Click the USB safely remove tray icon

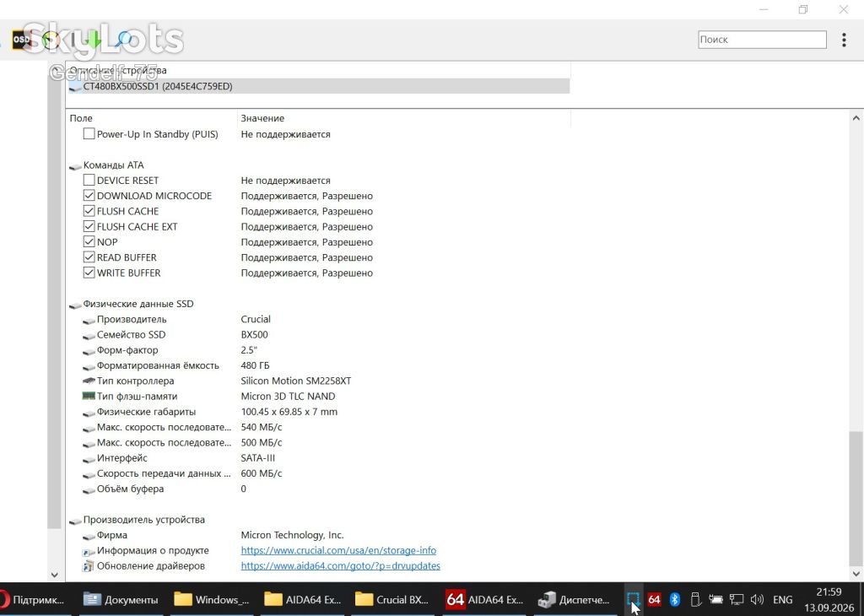coord(695,599)
